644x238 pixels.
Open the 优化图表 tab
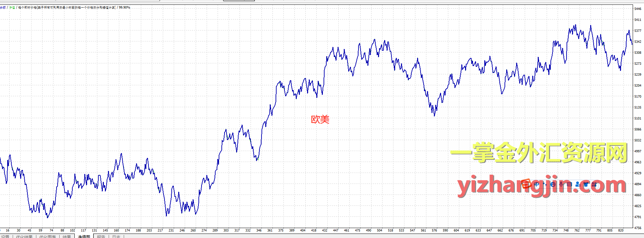(x=48, y=236)
